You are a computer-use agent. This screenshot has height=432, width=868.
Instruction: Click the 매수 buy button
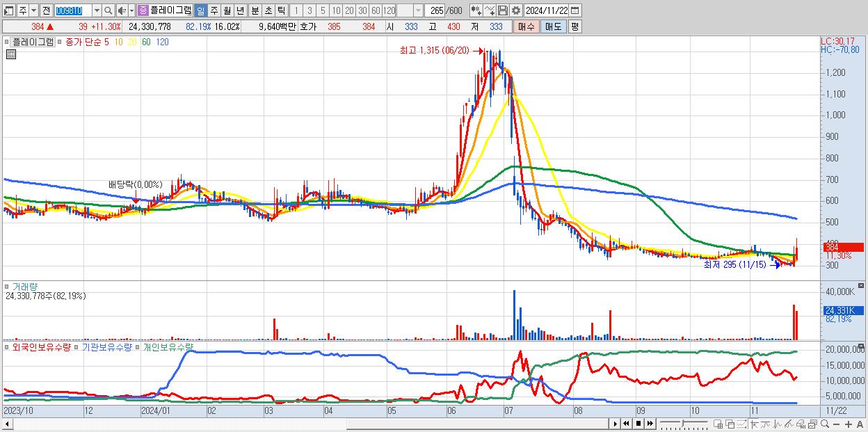click(526, 26)
